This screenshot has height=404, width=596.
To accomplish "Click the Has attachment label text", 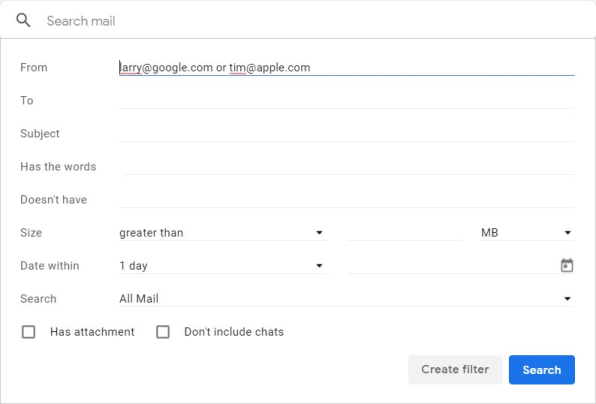I will click(x=92, y=332).
